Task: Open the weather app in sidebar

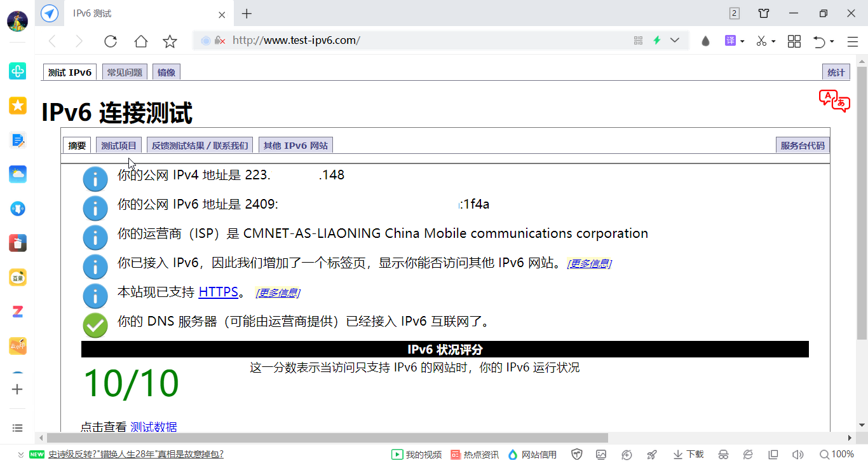Action: click(18, 174)
